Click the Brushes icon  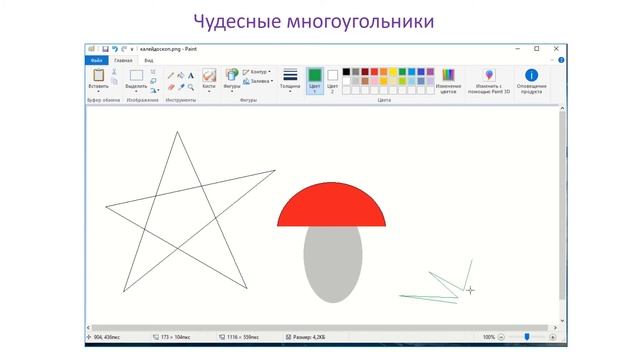point(209,75)
